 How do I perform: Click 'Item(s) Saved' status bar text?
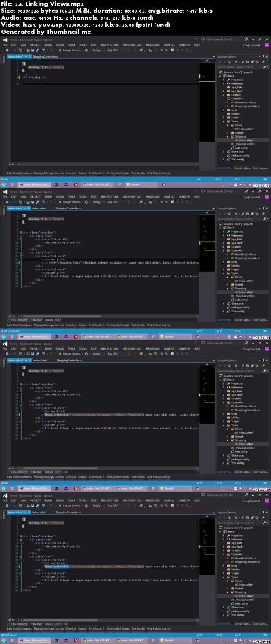(x=8, y=634)
